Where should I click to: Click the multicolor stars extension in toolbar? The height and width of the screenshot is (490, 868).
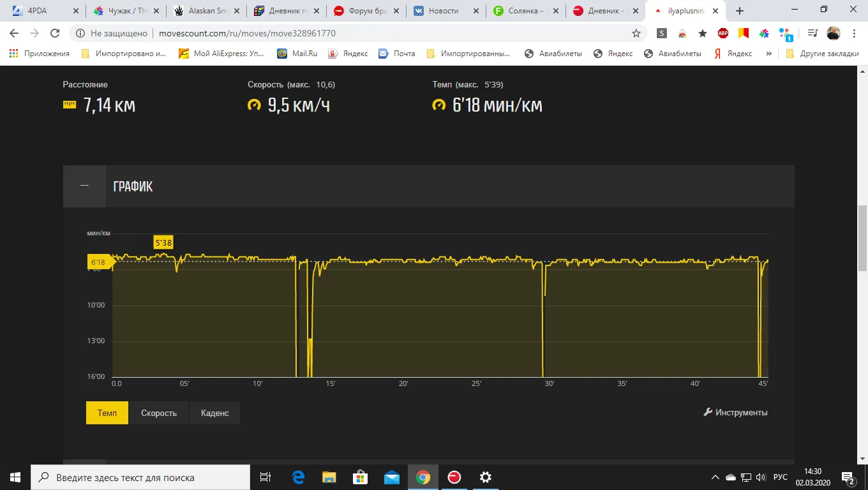764,33
